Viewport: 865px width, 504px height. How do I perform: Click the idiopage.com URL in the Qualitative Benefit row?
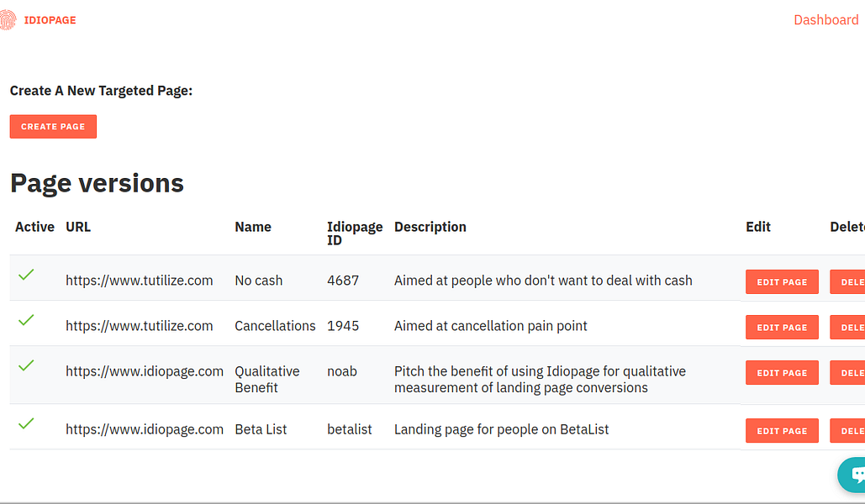145,371
